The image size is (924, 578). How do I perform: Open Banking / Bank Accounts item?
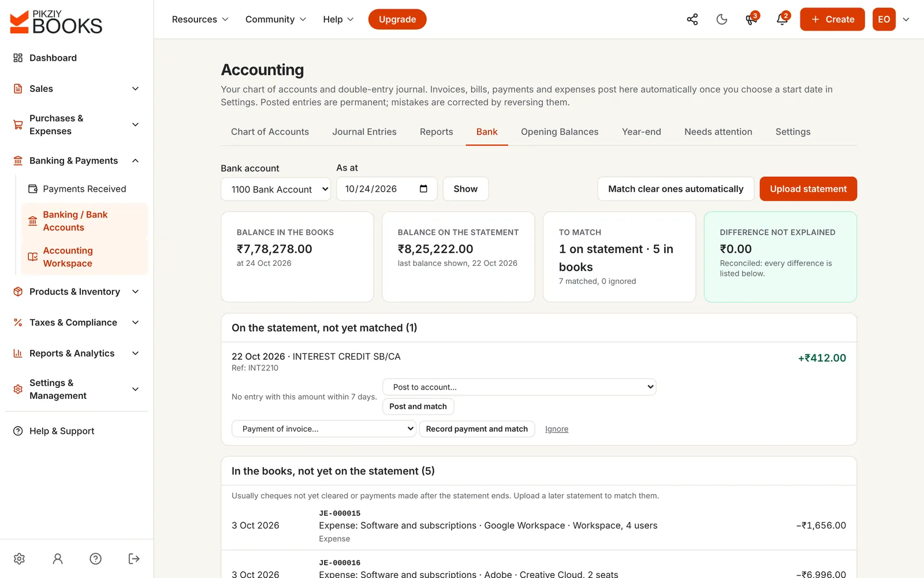coord(84,221)
